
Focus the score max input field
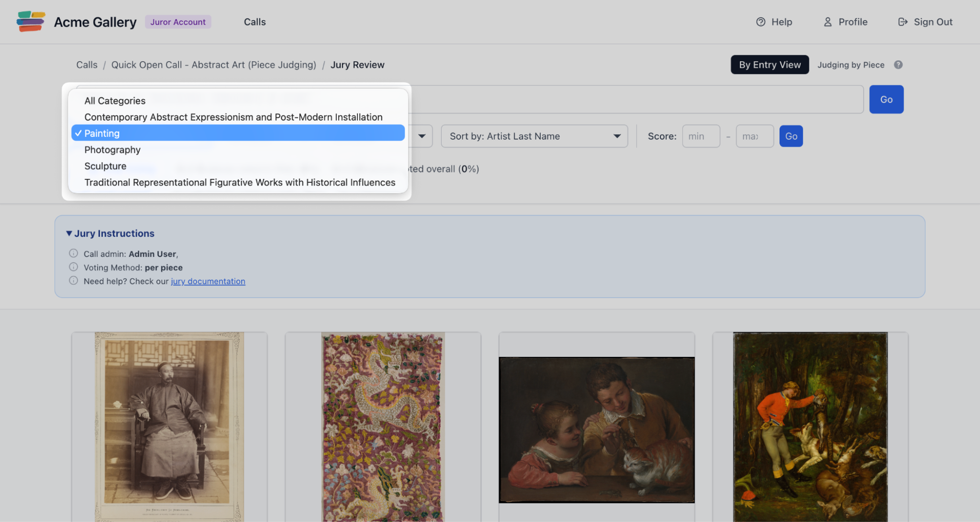[754, 136]
